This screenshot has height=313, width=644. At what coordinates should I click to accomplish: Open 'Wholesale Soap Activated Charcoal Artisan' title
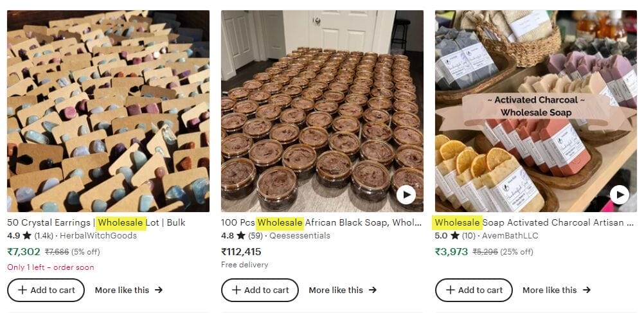[x=535, y=223]
